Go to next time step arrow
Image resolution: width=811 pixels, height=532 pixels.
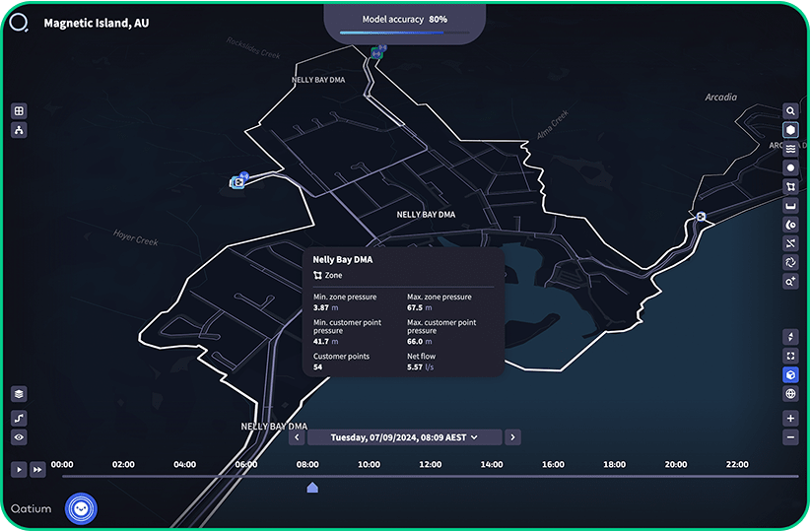(512, 436)
